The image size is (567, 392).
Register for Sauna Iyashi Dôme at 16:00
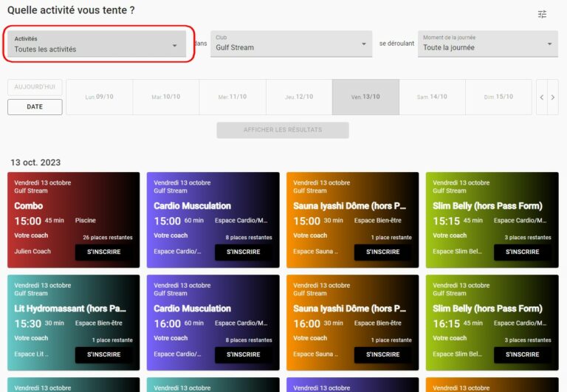[x=383, y=354]
